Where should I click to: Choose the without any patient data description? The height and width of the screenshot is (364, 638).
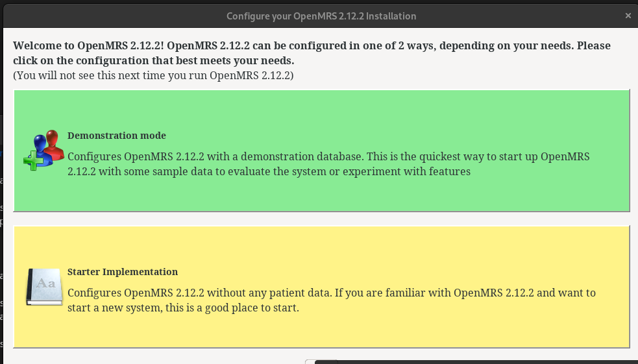pyautogui.click(x=331, y=300)
